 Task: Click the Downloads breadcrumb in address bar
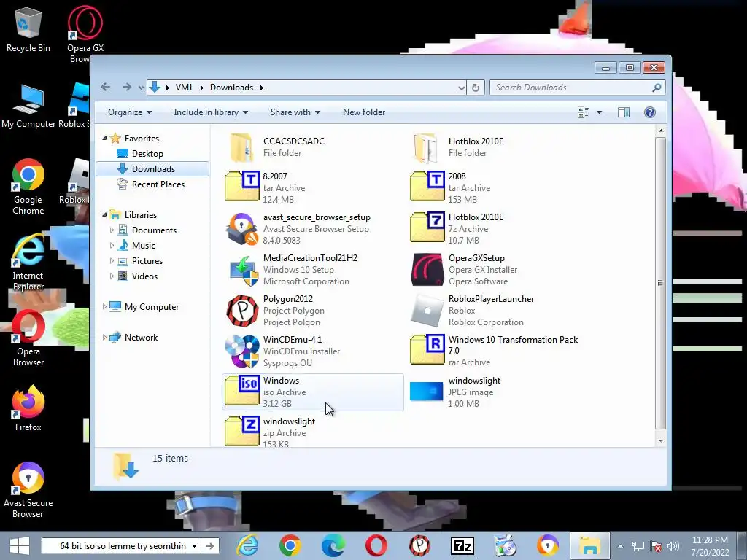tap(231, 87)
